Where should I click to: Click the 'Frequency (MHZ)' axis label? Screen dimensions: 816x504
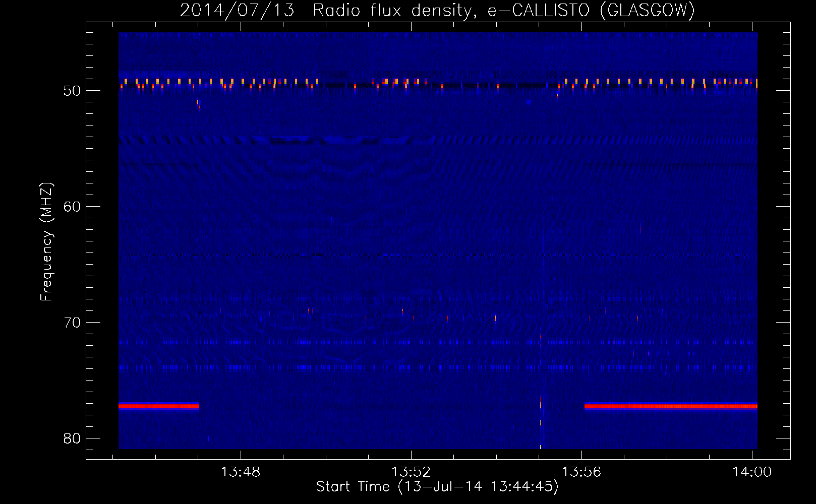[46, 242]
